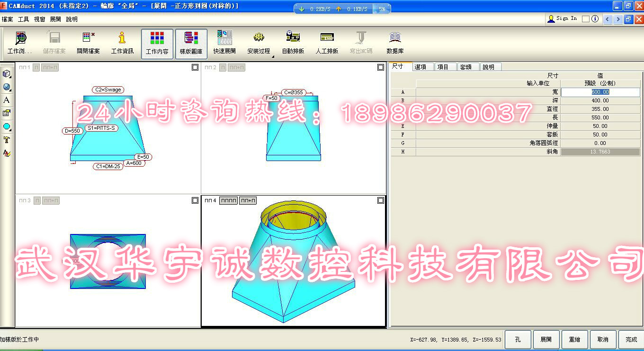The width and height of the screenshot is (644, 351).
Task: Open the 数据库 database icon
Action: point(395,43)
